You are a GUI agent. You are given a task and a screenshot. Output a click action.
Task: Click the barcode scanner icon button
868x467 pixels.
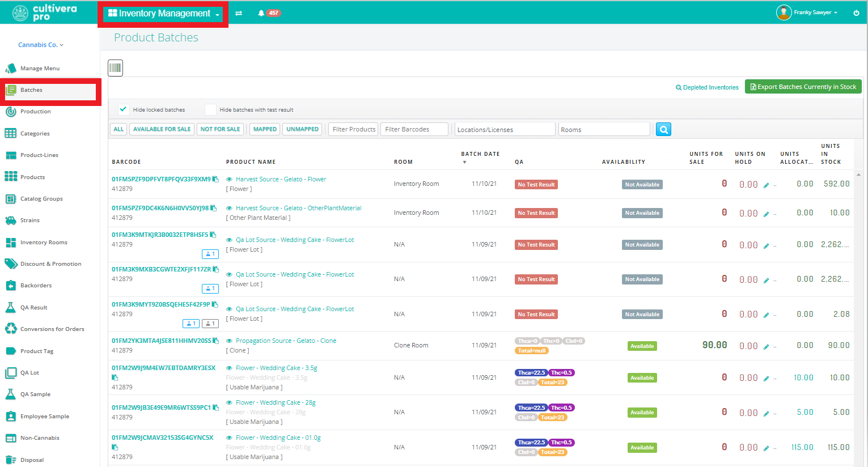pyautogui.click(x=116, y=68)
